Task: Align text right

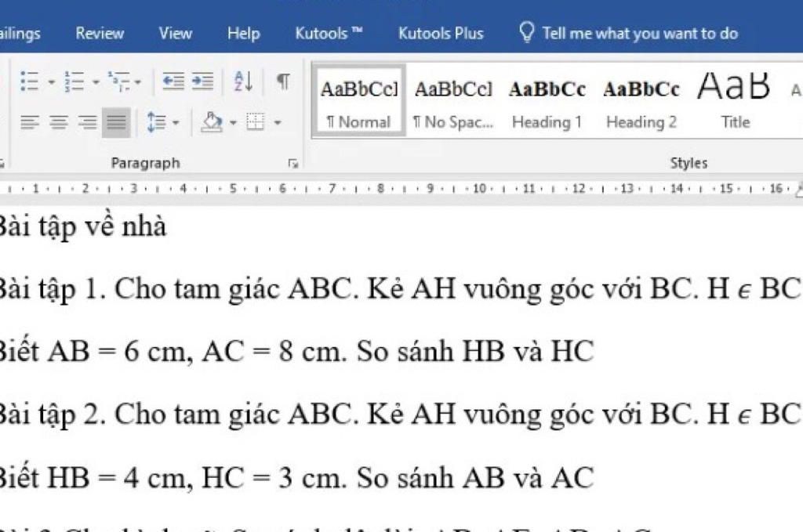Action: [x=88, y=122]
